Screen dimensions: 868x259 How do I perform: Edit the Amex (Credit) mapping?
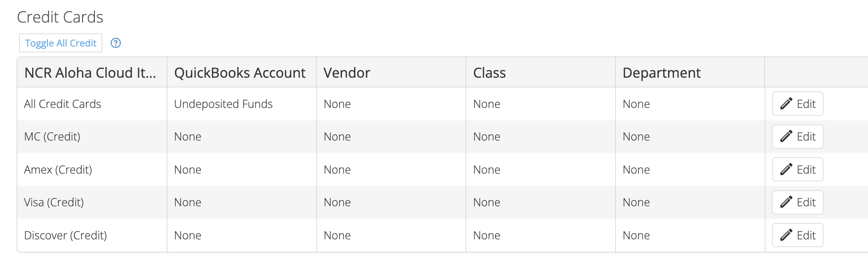(798, 169)
